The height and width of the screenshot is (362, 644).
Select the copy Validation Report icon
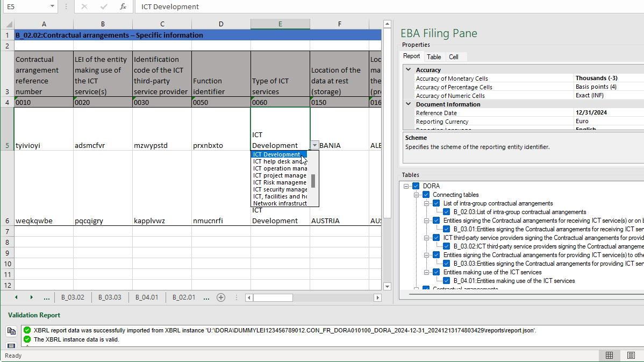(11, 332)
